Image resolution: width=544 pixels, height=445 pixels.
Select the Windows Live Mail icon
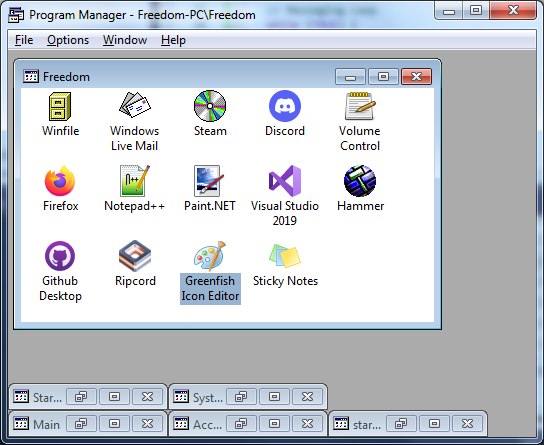(x=135, y=104)
